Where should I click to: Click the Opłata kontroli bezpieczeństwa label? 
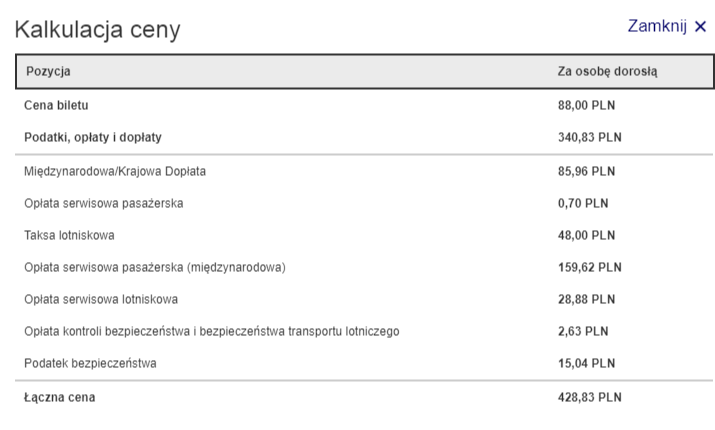212,332
